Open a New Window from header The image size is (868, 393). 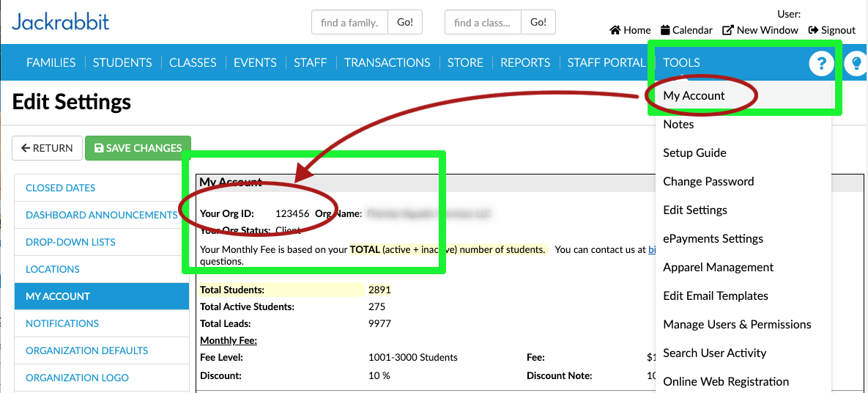(x=760, y=30)
